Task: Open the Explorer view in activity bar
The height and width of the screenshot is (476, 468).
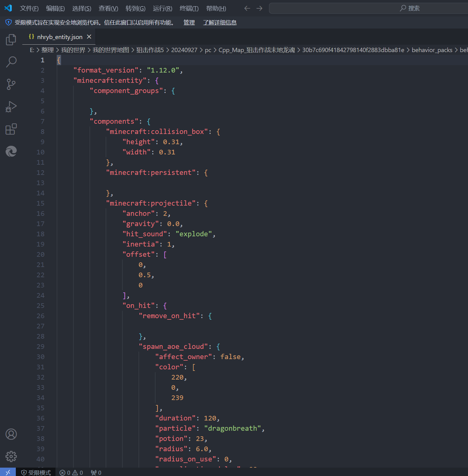Action: pos(11,39)
